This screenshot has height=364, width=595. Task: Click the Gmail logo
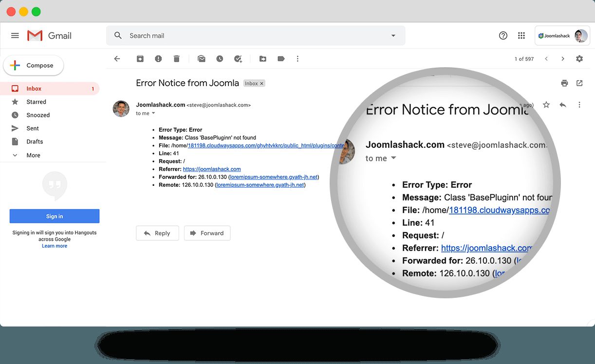point(49,36)
